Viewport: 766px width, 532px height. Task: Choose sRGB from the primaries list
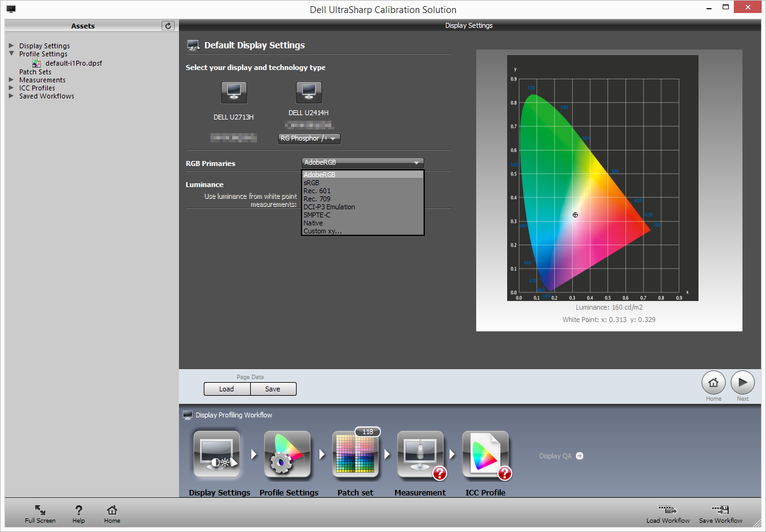(x=363, y=183)
